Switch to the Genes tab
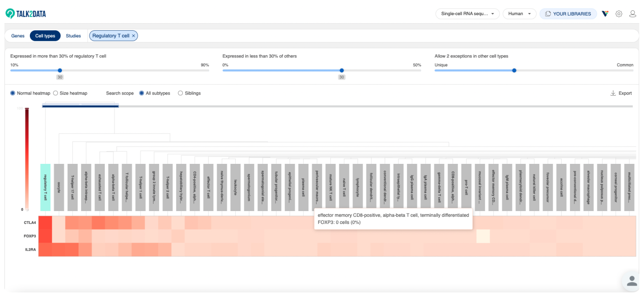This screenshot has width=644, height=297. click(x=18, y=36)
